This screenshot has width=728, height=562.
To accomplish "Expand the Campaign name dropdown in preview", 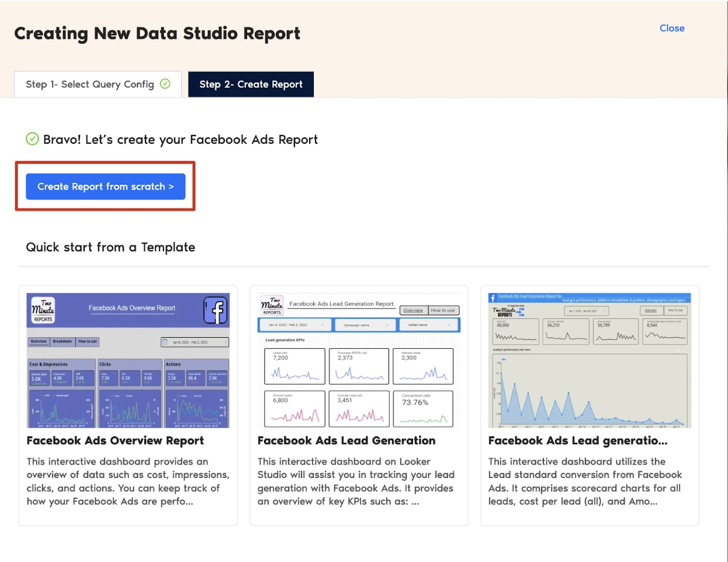I will [365, 325].
